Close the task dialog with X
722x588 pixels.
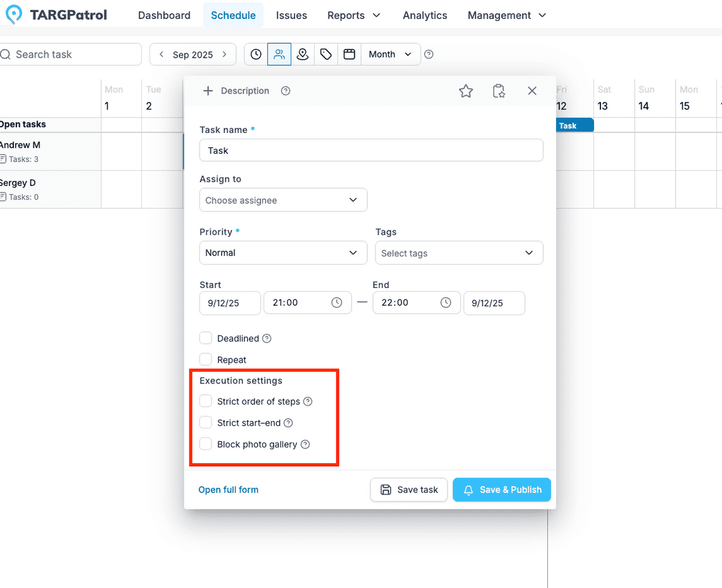532,91
